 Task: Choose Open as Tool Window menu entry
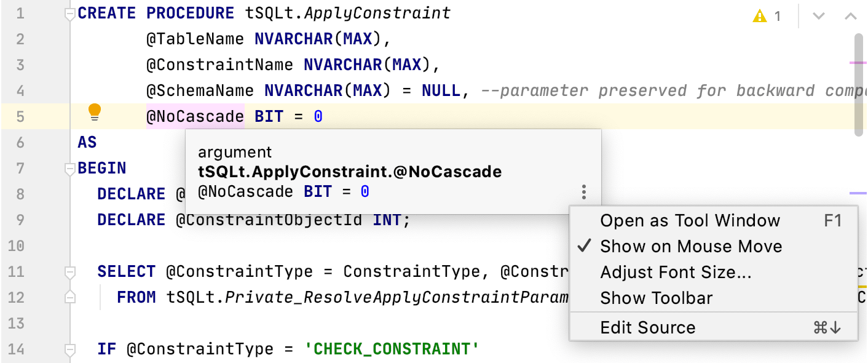(691, 220)
